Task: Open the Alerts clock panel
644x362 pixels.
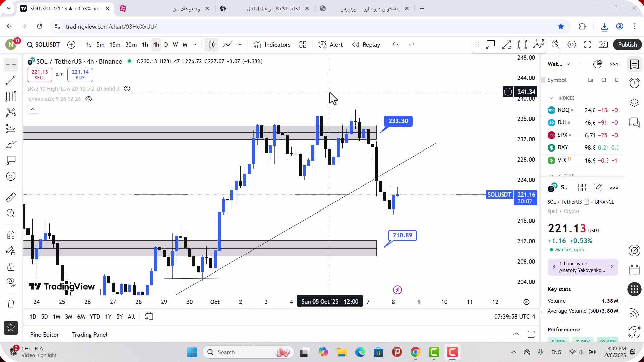Action: pyautogui.click(x=634, y=83)
